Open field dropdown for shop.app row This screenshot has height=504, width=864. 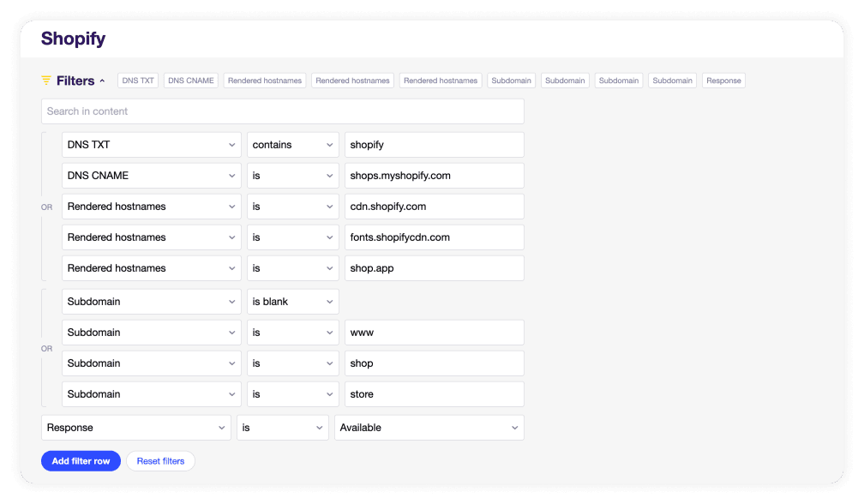point(152,268)
